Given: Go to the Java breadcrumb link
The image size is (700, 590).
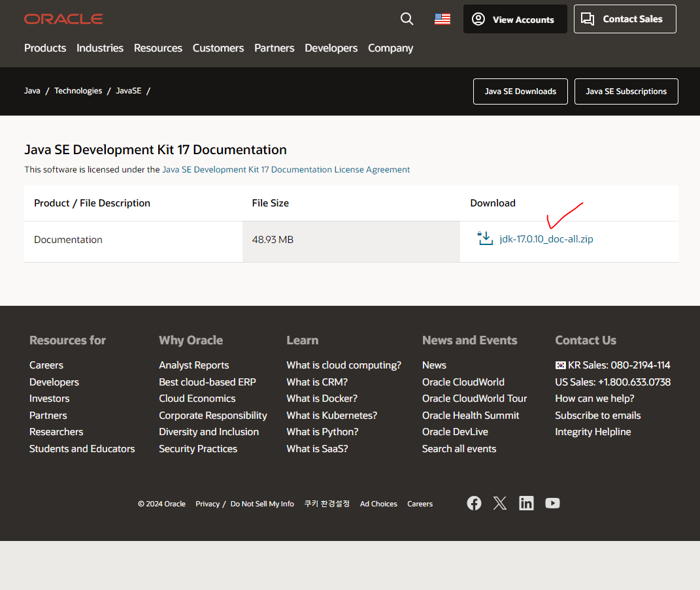Looking at the screenshot, I should click(32, 91).
